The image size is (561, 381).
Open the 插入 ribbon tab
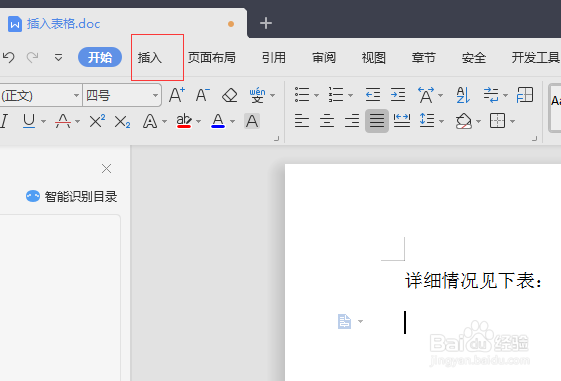pyautogui.click(x=150, y=57)
